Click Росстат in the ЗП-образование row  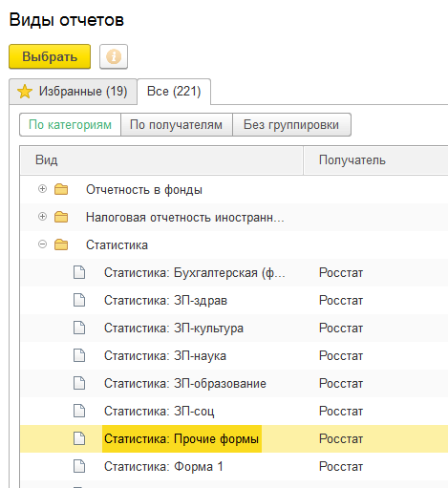pos(341,384)
